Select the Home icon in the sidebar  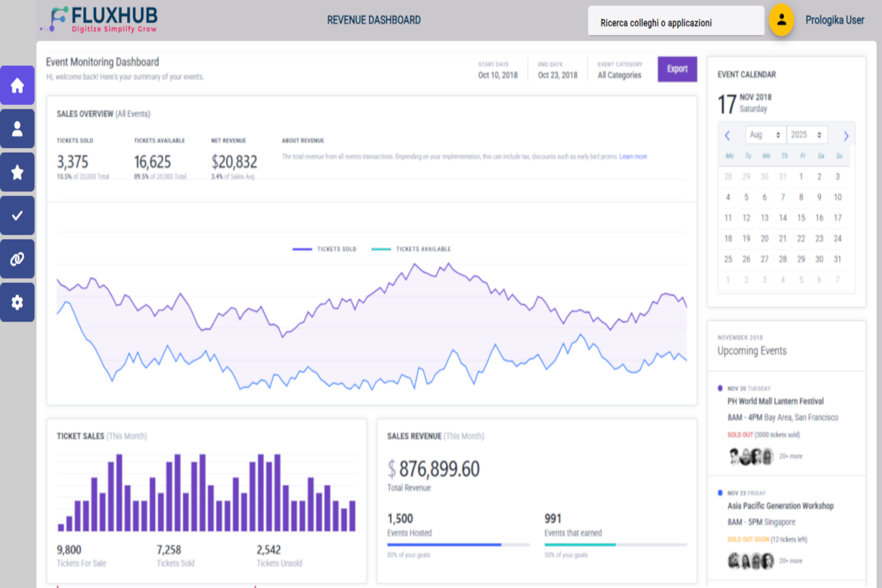18,85
